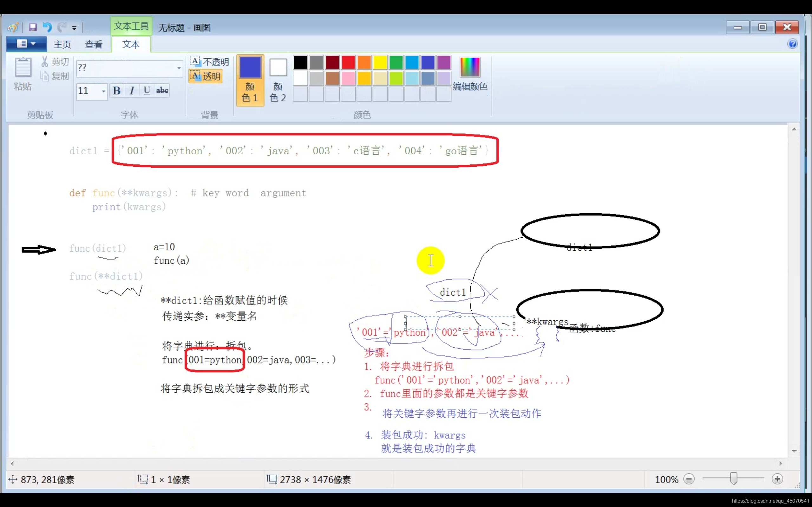Switch to the 主页 Home tab
The image size is (812, 507).
tap(62, 44)
